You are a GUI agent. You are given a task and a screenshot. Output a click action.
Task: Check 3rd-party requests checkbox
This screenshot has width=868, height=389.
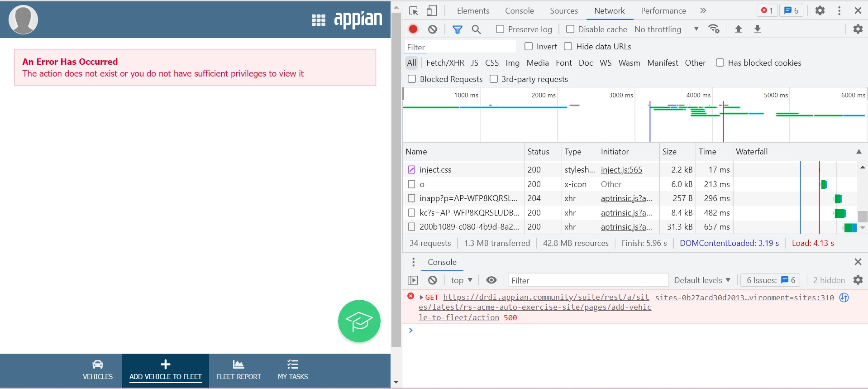(494, 79)
